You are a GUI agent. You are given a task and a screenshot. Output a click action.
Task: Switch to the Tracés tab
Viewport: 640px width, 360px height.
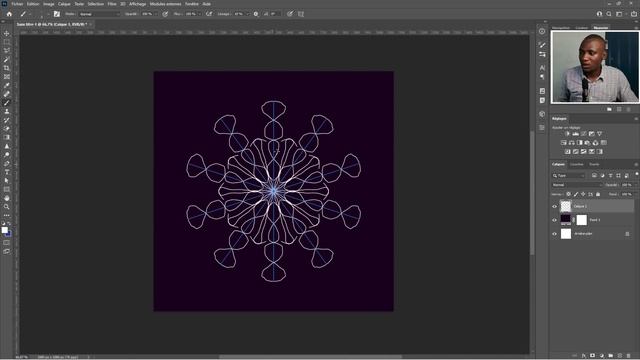pos(594,164)
